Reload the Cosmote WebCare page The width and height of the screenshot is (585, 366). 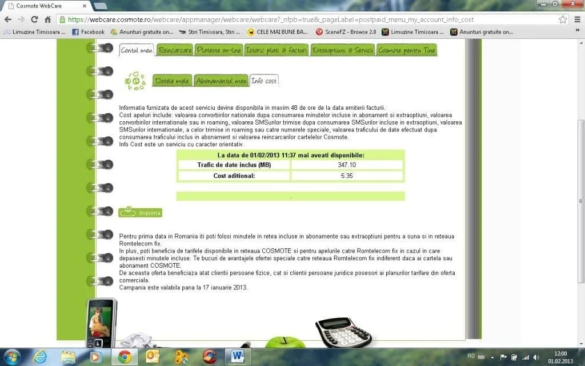(x=34, y=19)
